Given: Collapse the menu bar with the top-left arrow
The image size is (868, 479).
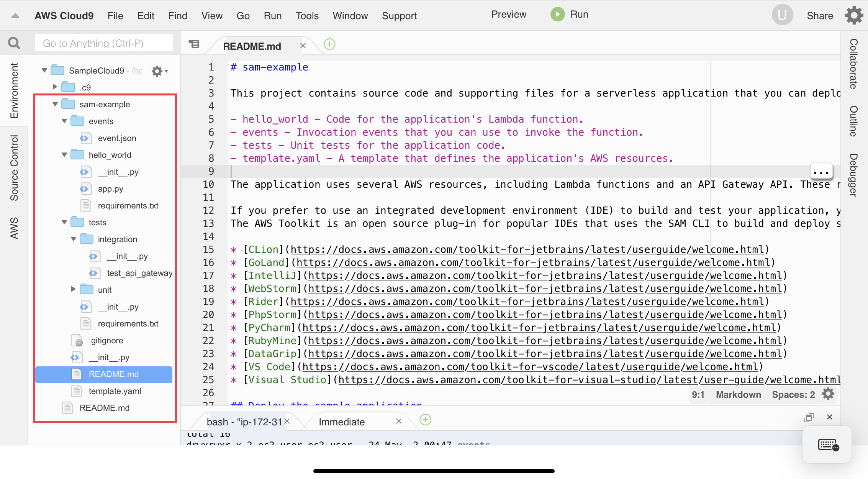Looking at the screenshot, I should coord(15,16).
